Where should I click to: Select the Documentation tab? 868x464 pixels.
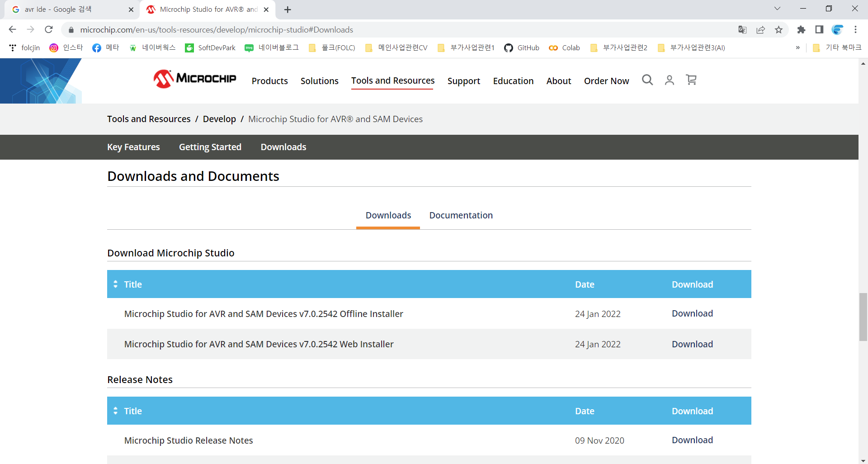461,215
